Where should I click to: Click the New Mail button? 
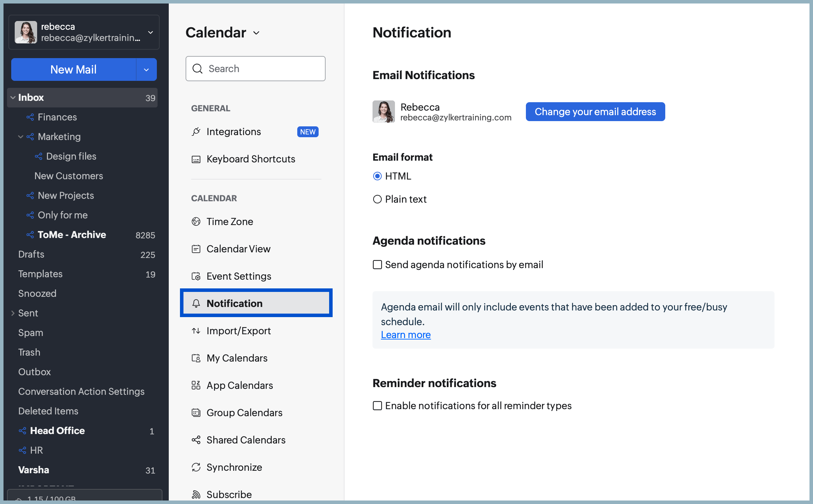coord(74,70)
